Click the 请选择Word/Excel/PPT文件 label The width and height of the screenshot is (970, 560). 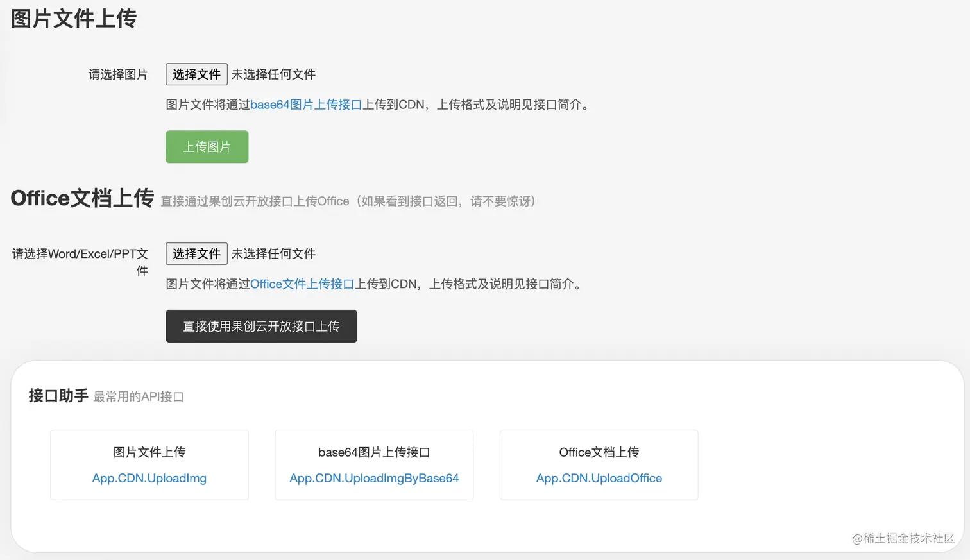pos(80,262)
